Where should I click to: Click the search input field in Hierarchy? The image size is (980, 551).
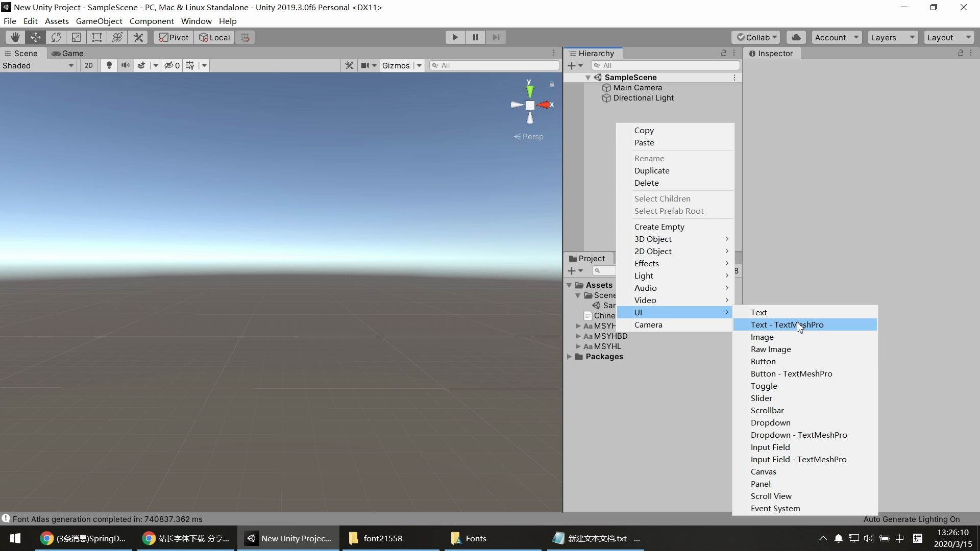[x=665, y=65]
